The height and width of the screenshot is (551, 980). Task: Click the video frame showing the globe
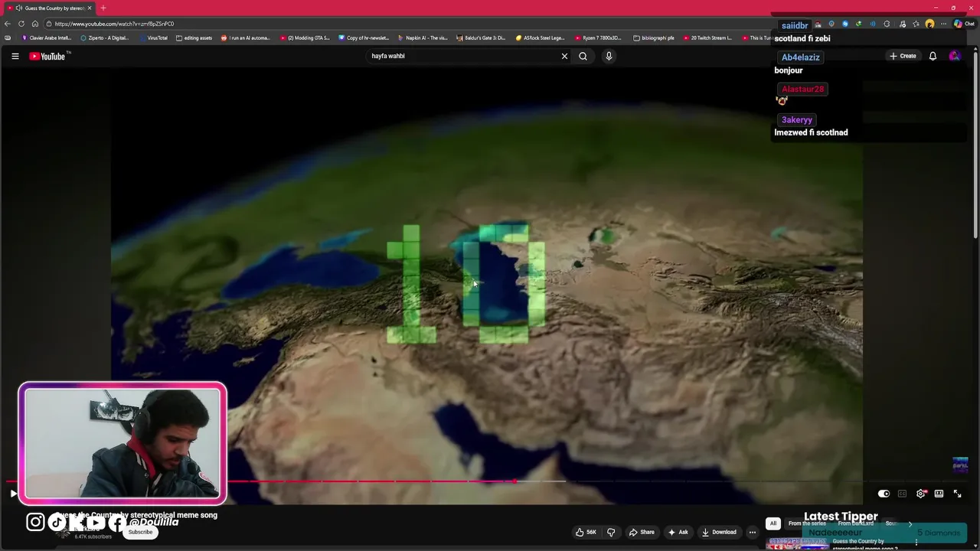(x=487, y=285)
